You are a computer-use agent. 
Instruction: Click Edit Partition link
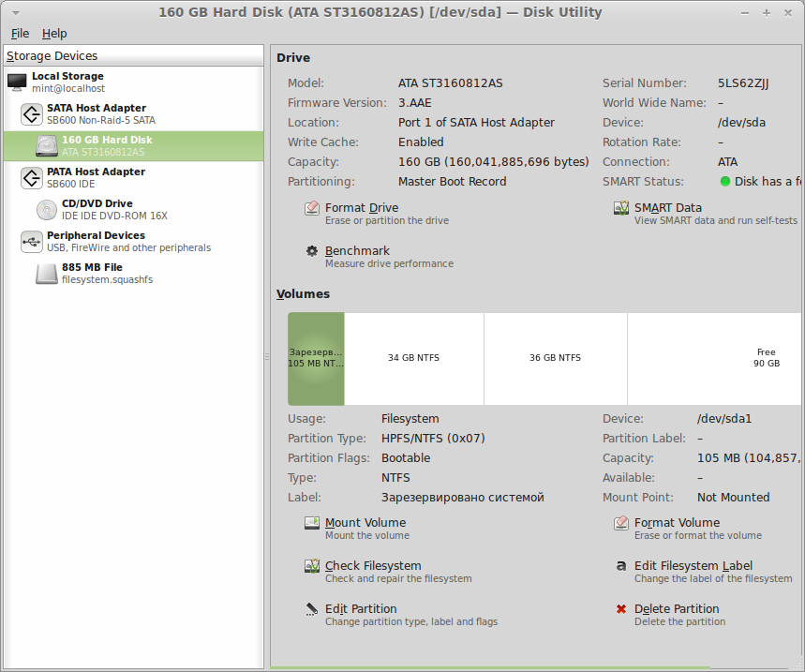[361, 609]
